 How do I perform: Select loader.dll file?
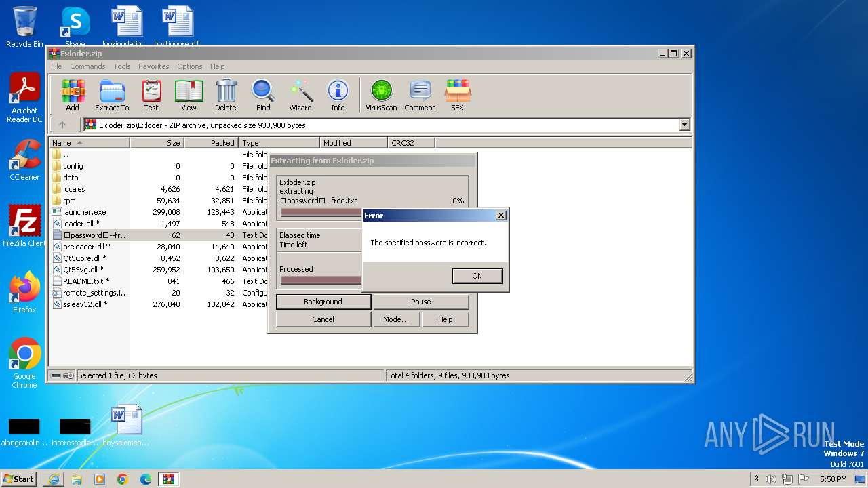81,224
